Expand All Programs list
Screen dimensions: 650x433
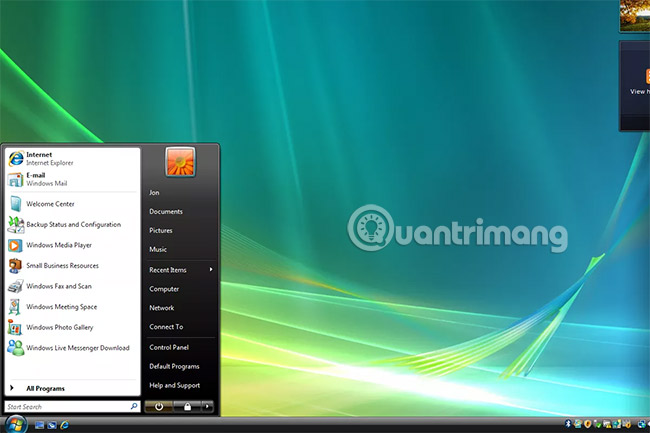[72, 388]
